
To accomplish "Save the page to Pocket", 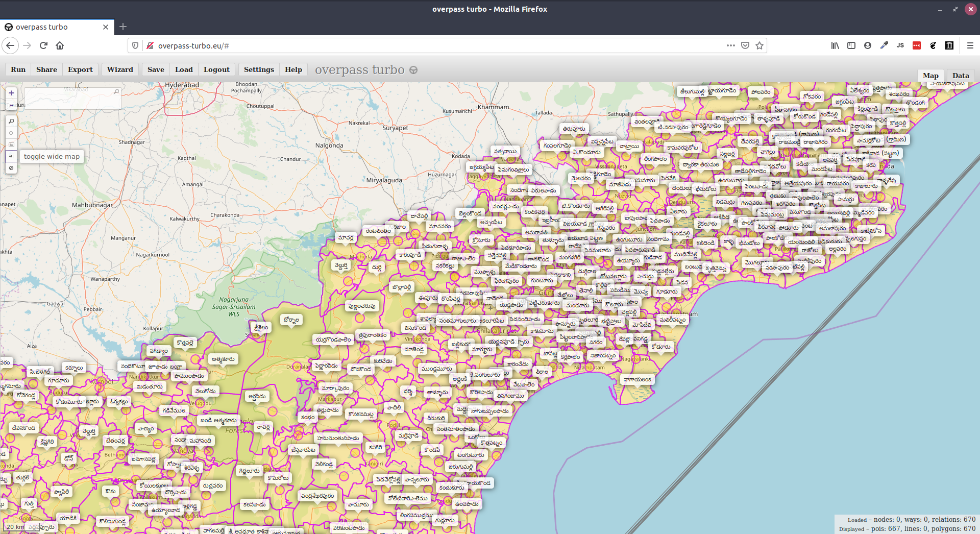I will 745,45.
